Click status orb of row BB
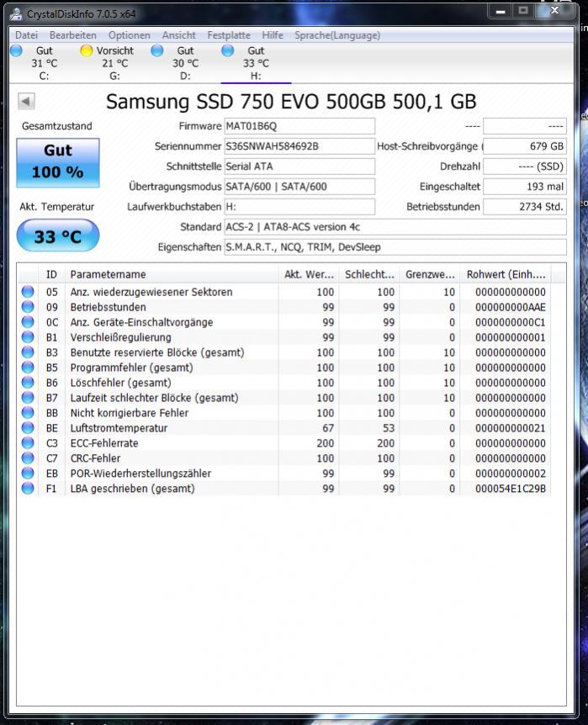 point(28,412)
